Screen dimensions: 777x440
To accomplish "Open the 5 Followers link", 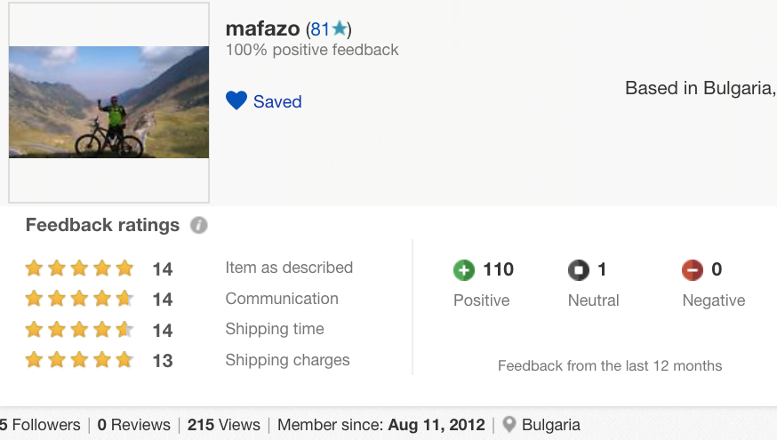I will (x=40, y=425).
